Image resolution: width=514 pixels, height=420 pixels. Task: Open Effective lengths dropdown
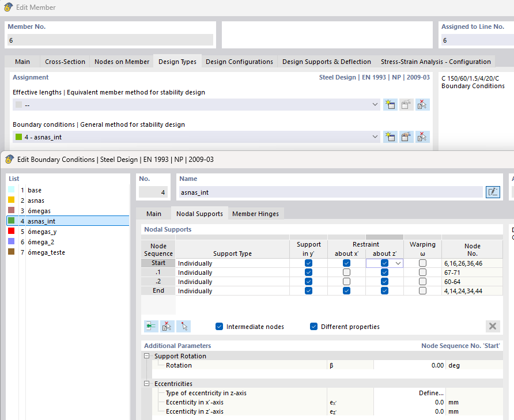(x=376, y=105)
